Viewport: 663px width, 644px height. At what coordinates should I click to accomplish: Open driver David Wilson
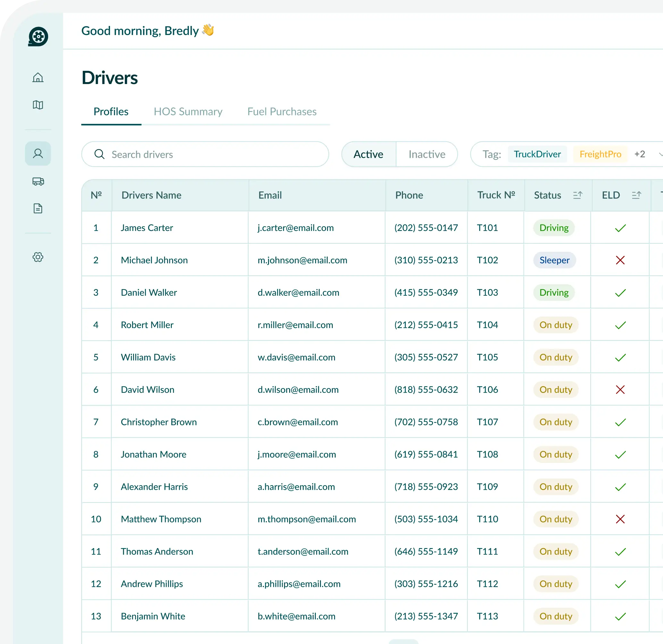pos(147,390)
